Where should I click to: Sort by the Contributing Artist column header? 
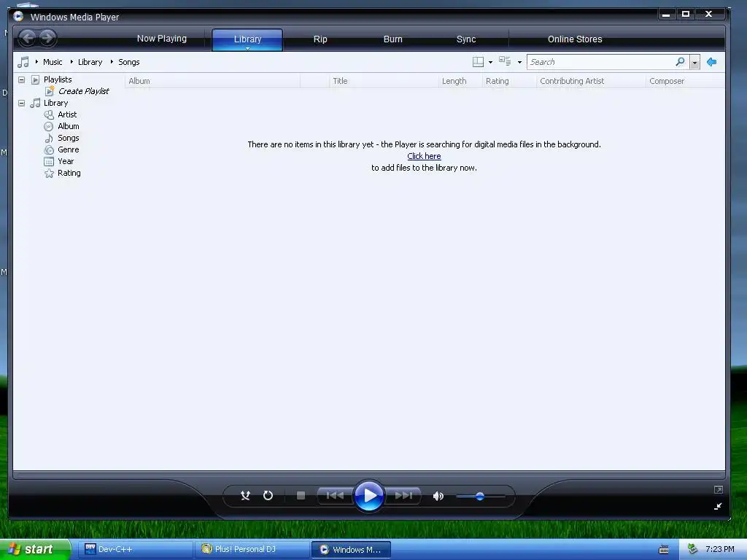click(591, 81)
